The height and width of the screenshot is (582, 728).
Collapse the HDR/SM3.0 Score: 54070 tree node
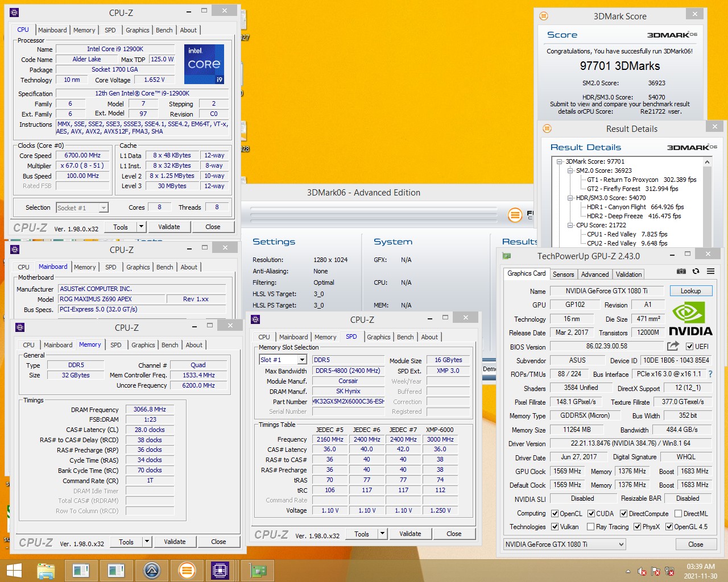pyautogui.click(x=570, y=198)
